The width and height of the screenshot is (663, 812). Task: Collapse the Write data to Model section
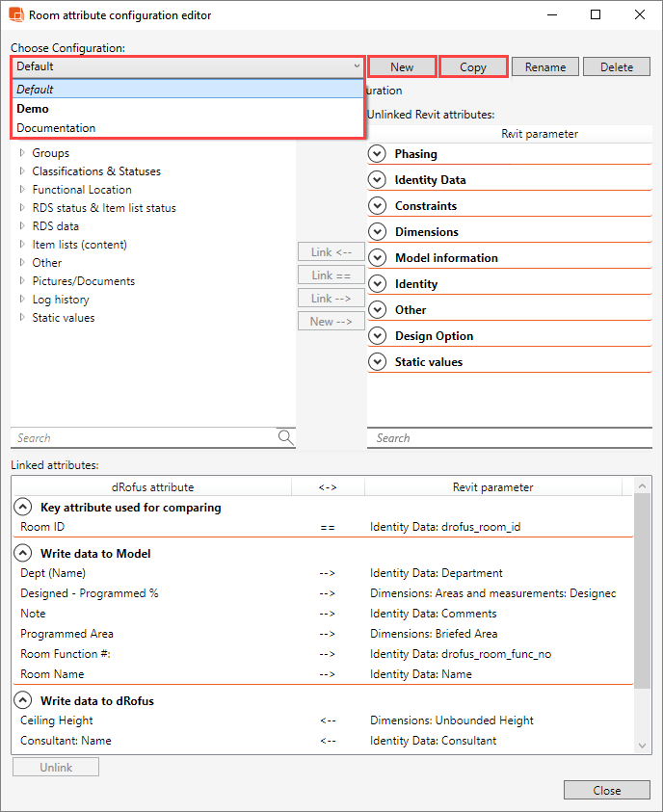pos(22,554)
